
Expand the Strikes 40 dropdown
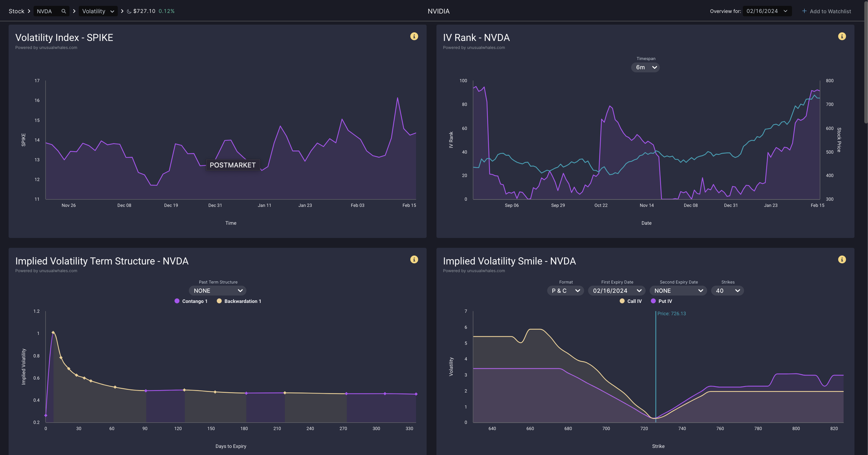pos(727,291)
